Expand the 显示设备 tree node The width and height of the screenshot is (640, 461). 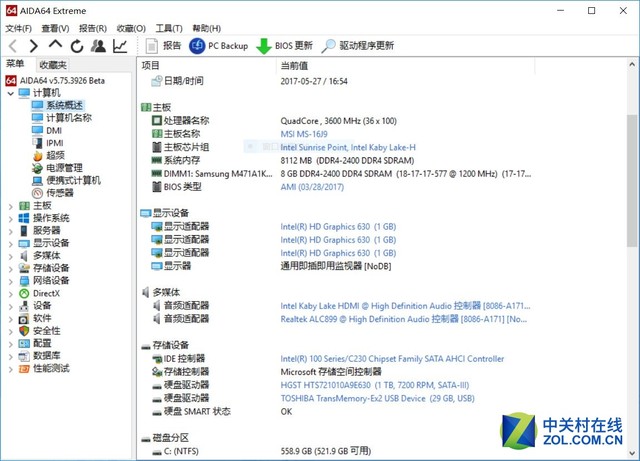pyautogui.click(x=11, y=244)
